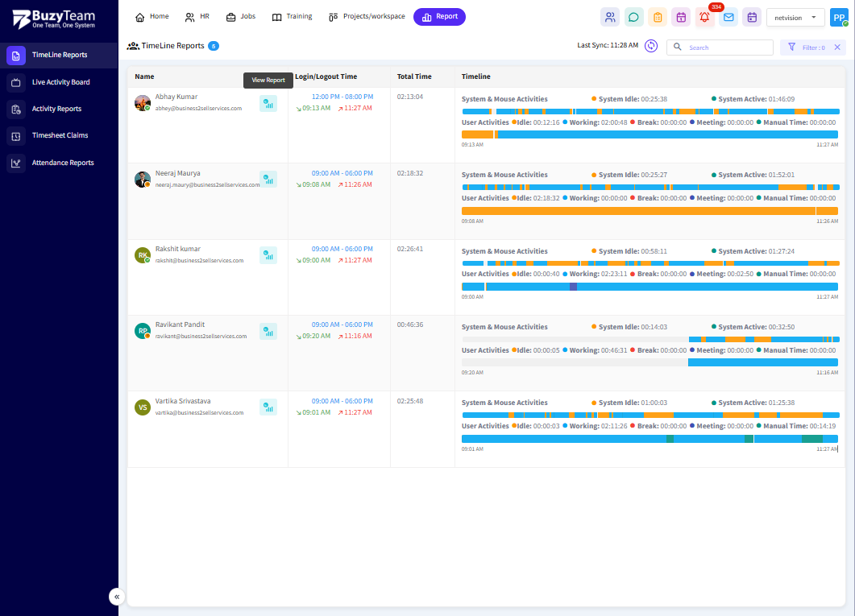Open the pink calendar icon
Screen dimensions: 855x616
pos(681,18)
